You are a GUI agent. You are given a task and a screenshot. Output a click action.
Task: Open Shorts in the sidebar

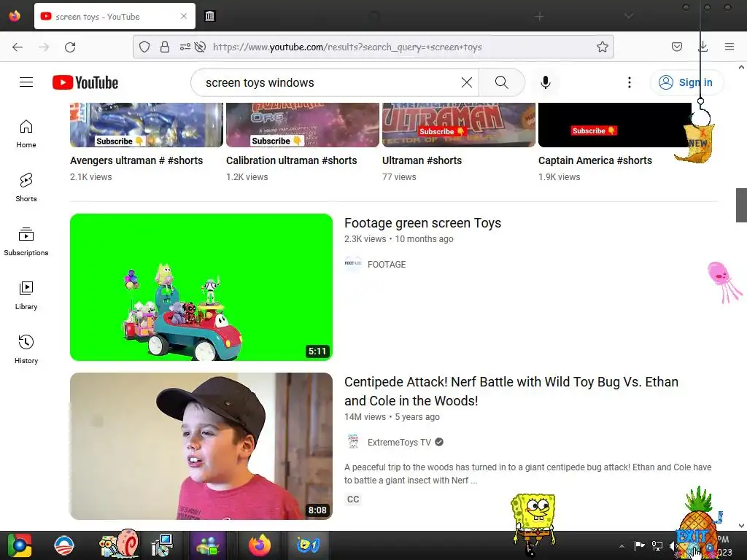pos(26,187)
